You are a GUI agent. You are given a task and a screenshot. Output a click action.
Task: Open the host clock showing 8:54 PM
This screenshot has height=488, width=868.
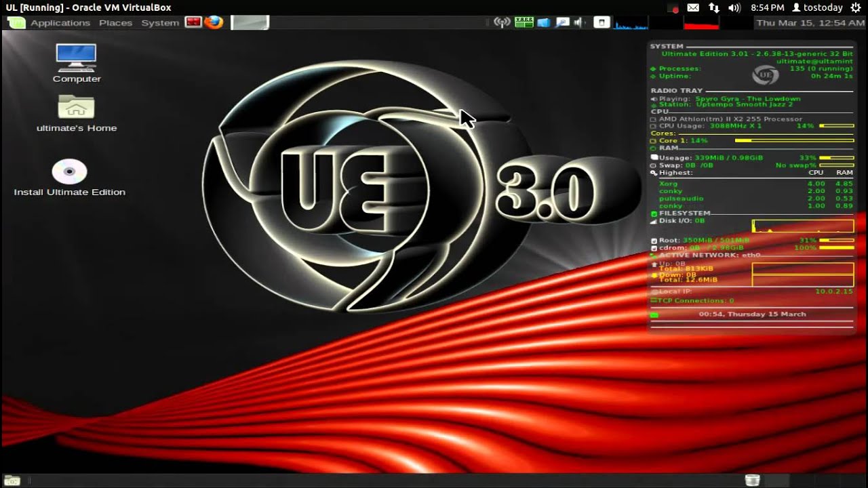tap(767, 7)
